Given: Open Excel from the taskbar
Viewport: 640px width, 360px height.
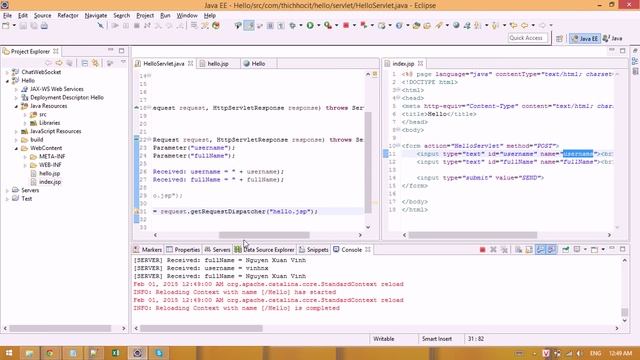Looking at the screenshot, I should pyautogui.click(x=116, y=353).
